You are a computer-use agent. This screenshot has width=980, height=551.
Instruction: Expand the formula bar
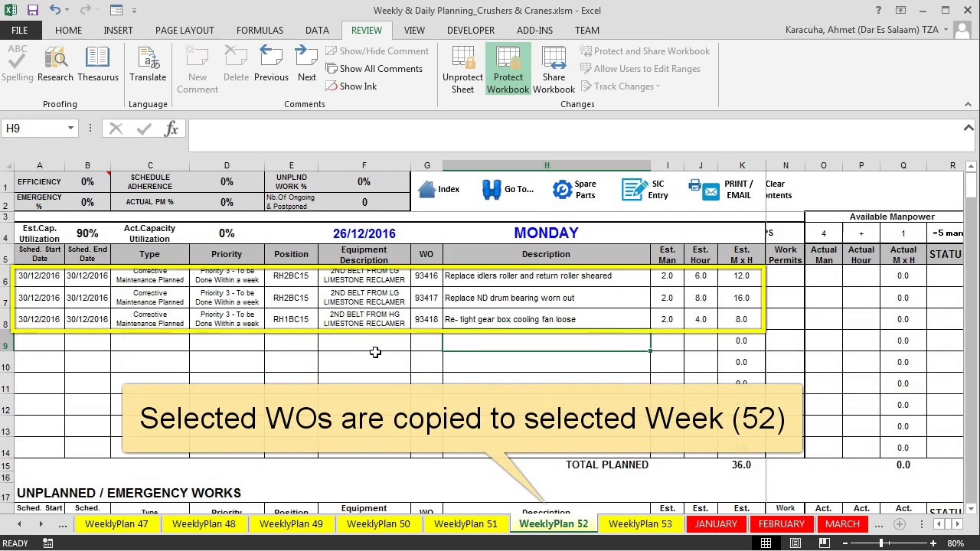[x=969, y=128]
